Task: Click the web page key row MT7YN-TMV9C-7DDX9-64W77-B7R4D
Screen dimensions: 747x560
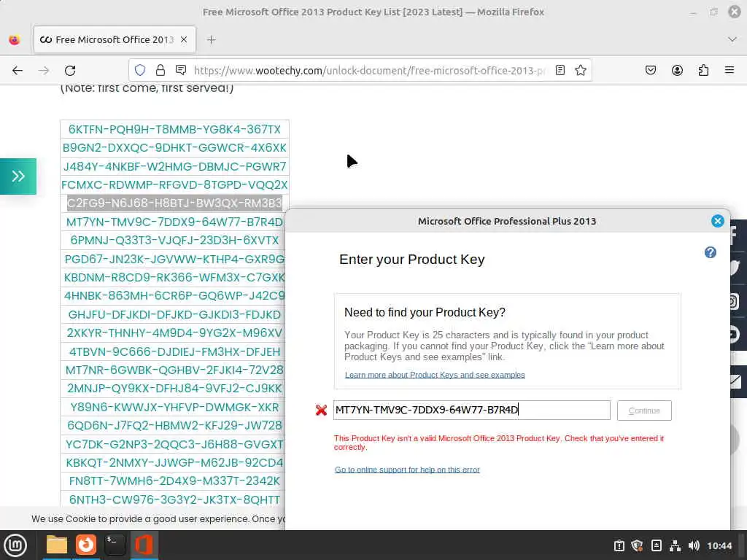Action: (x=174, y=222)
